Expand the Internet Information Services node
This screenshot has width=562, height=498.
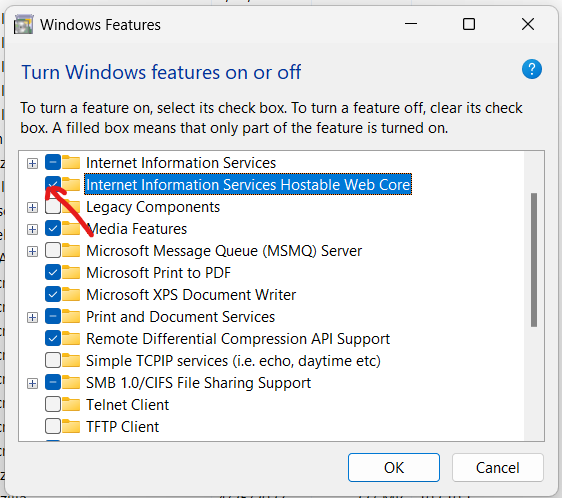pyautogui.click(x=32, y=163)
